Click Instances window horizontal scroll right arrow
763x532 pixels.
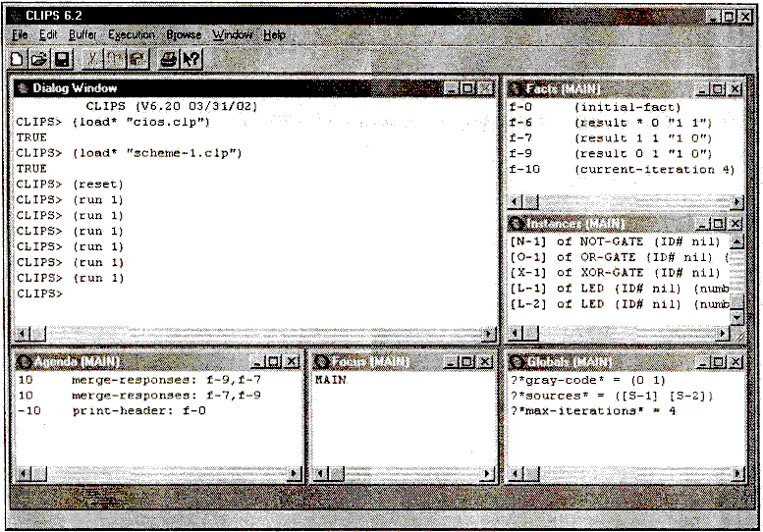click(x=723, y=334)
